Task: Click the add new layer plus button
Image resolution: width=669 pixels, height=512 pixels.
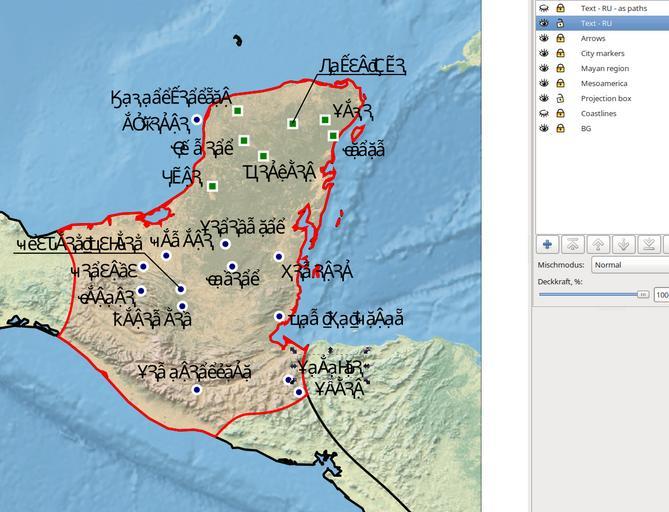Action: [x=547, y=245]
